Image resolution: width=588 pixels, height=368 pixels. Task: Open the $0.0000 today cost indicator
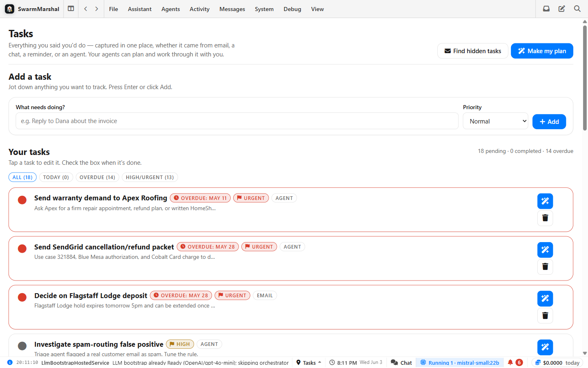pos(557,362)
